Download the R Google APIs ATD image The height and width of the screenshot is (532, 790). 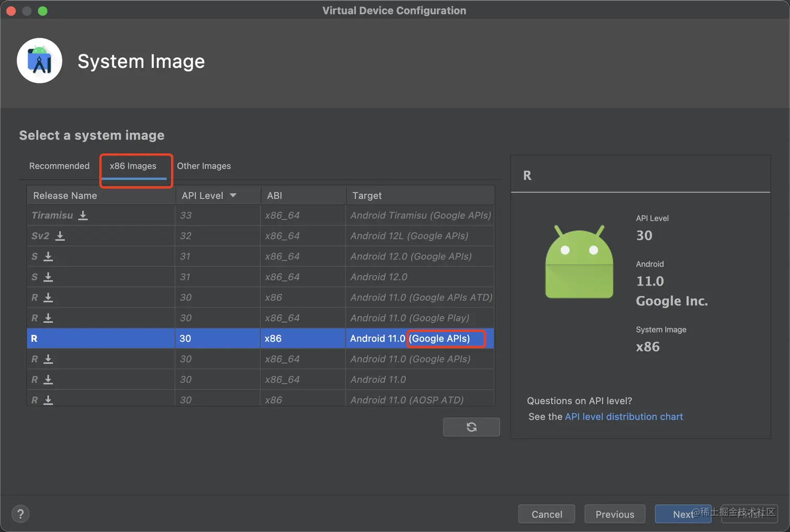(x=48, y=297)
